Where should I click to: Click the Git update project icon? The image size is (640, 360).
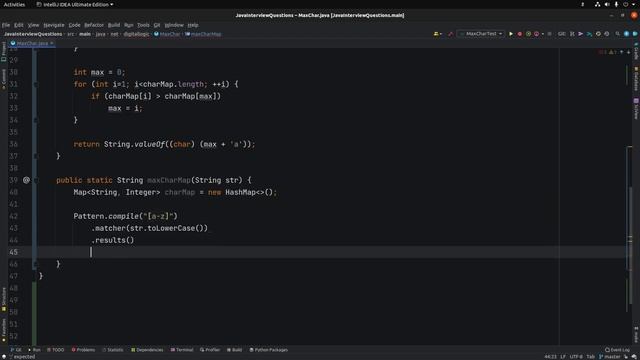click(x=572, y=34)
